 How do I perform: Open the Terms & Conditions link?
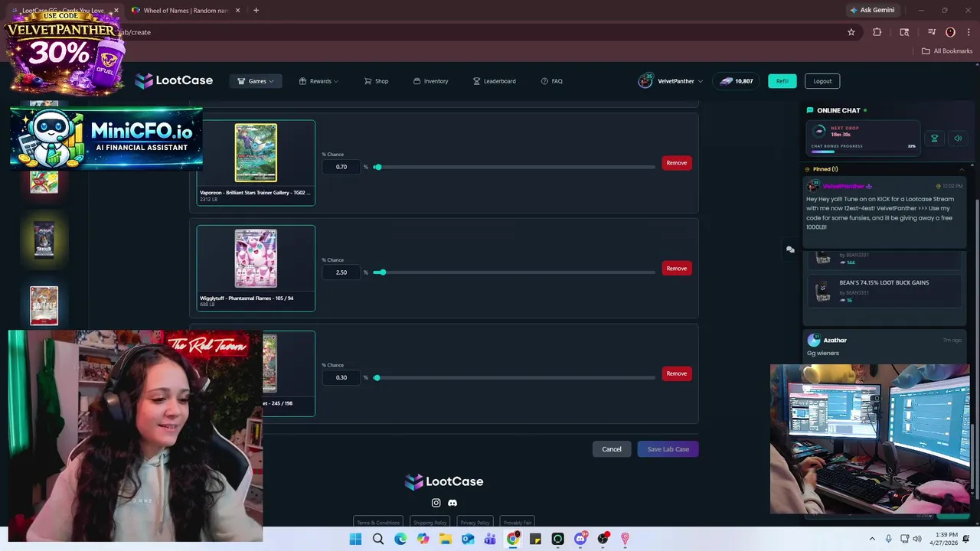(x=378, y=523)
